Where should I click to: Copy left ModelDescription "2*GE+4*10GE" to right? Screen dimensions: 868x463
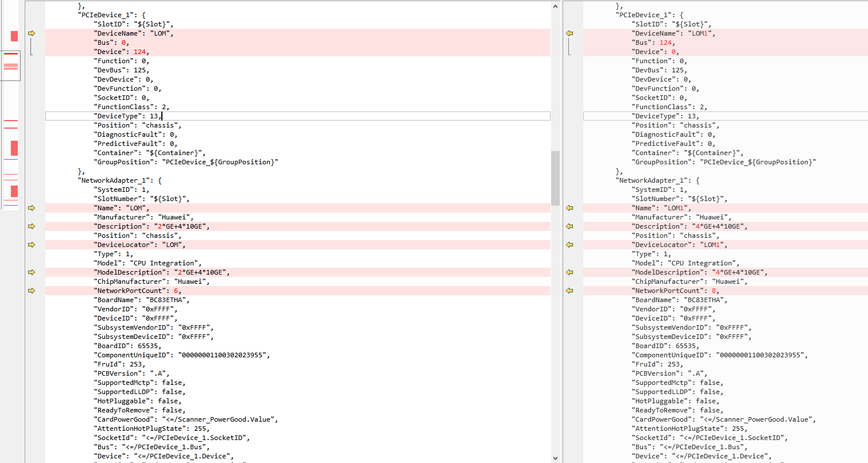32,272
